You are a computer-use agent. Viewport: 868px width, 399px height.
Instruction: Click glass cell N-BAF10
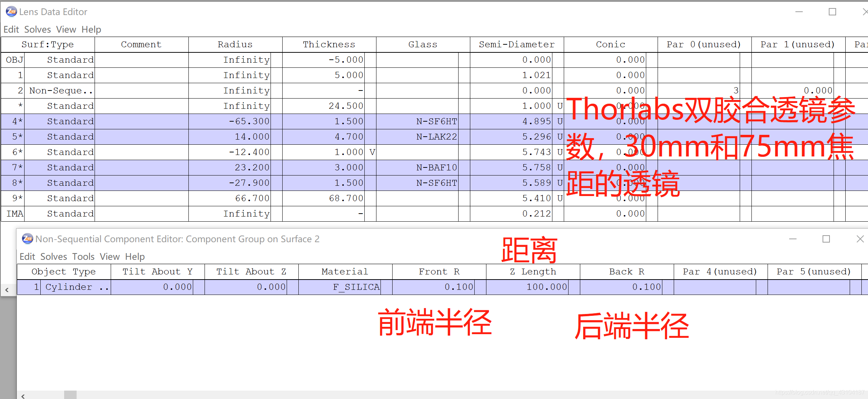pos(418,167)
